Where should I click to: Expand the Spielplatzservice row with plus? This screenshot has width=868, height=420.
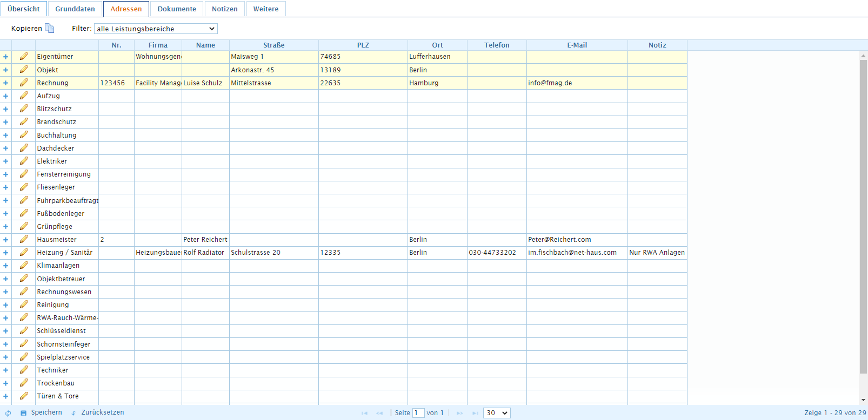point(5,357)
